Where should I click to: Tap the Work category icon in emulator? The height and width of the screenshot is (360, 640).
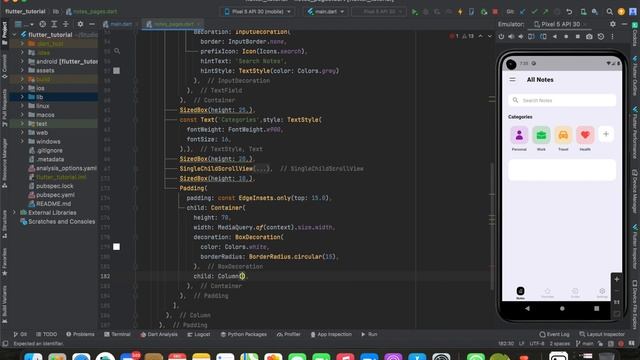coord(541,135)
